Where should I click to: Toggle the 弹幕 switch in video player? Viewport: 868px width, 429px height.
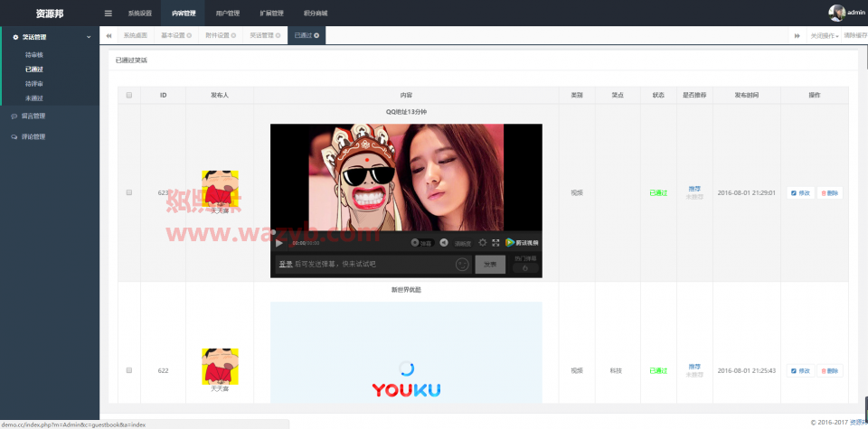(x=422, y=243)
